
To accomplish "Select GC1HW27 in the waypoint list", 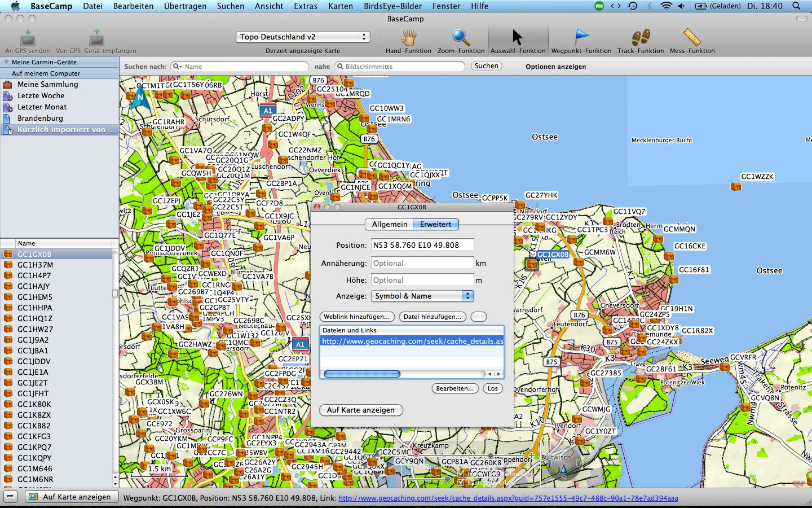I will 56,329.
